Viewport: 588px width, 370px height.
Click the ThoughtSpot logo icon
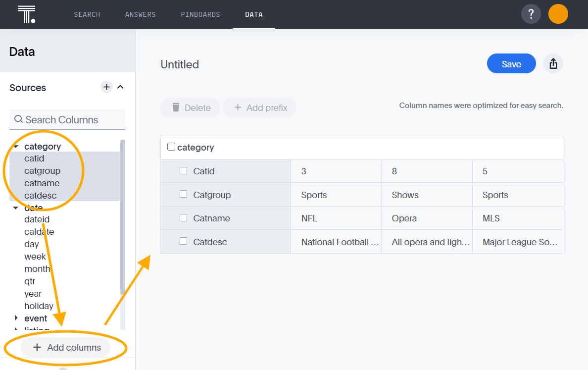(26, 14)
